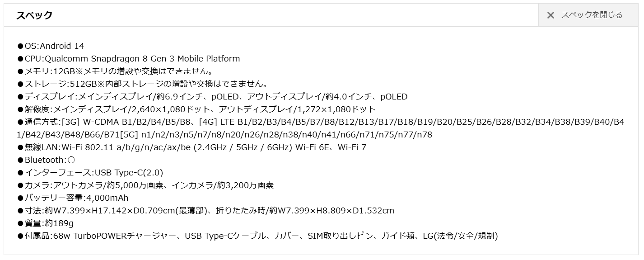Click the ストレージ:512GB spec line
Image resolution: width=644 pixels, height=260 pixels.
coord(143,84)
